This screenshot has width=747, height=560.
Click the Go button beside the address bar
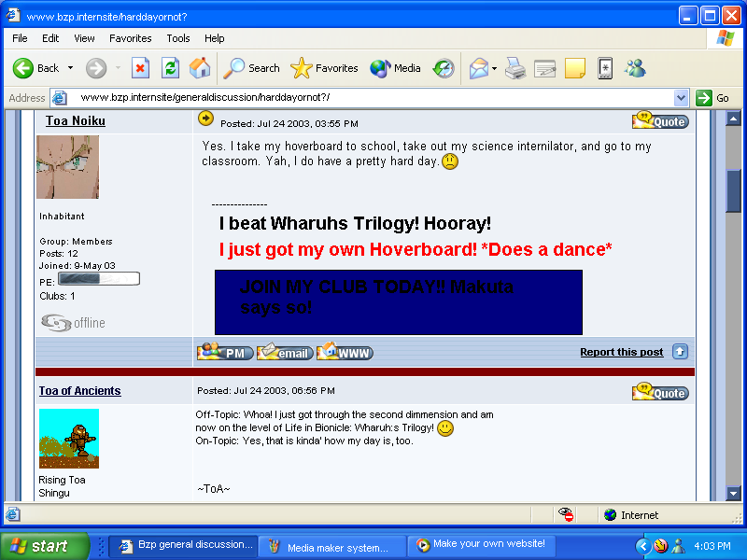(x=712, y=98)
